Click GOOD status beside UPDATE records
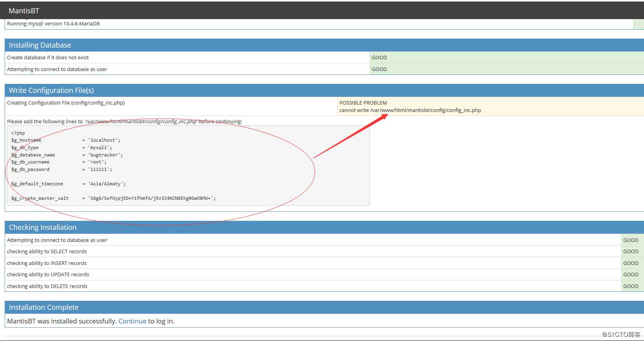The width and height of the screenshot is (644, 341). (x=631, y=274)
